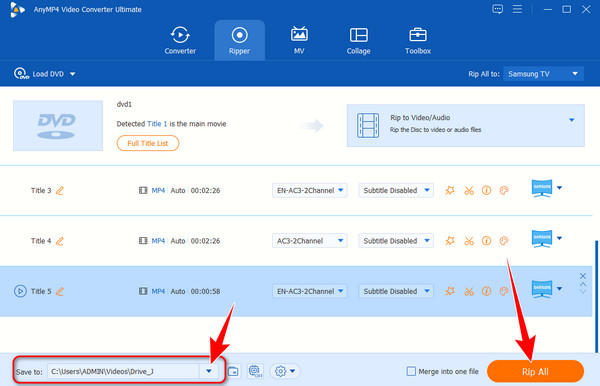
Task: Switch to the Ripper tab
Action: point(239,40)
